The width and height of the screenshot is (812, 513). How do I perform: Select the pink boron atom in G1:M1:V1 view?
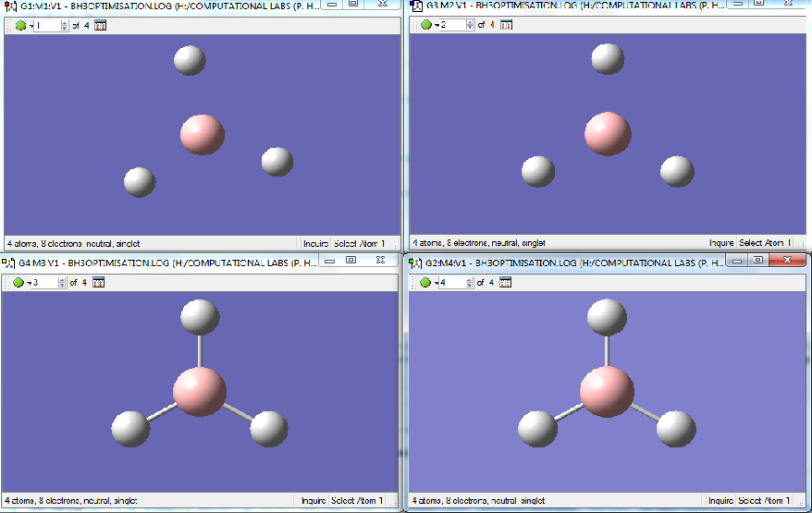[x=203, y=135]
